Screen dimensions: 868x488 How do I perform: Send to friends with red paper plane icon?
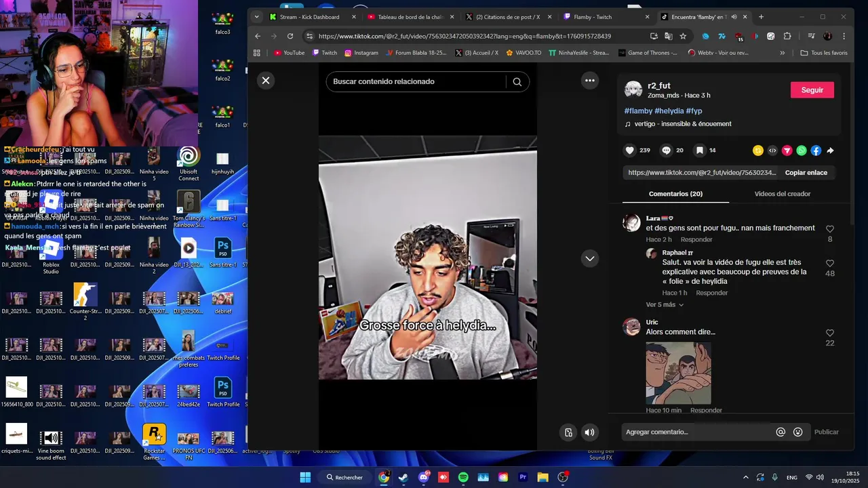[787, 150]
